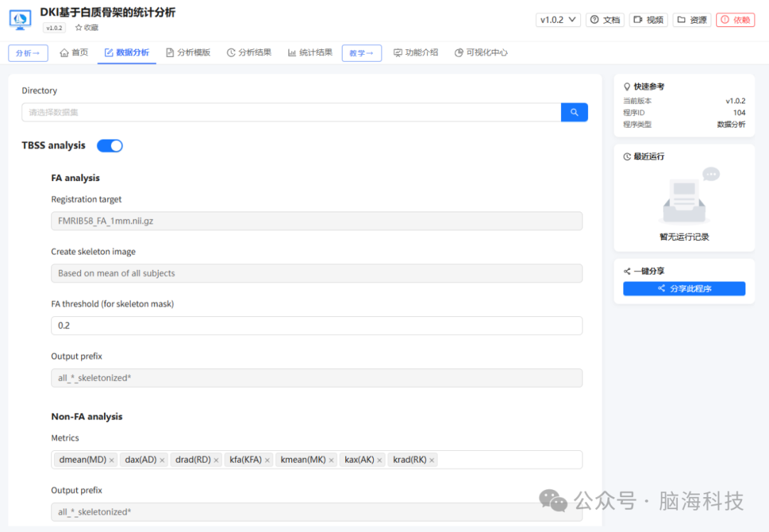The height and width of the screenshot is (532, 769).
Task: Toggle the TBSS analysis switch
Action: coord(110,145)
